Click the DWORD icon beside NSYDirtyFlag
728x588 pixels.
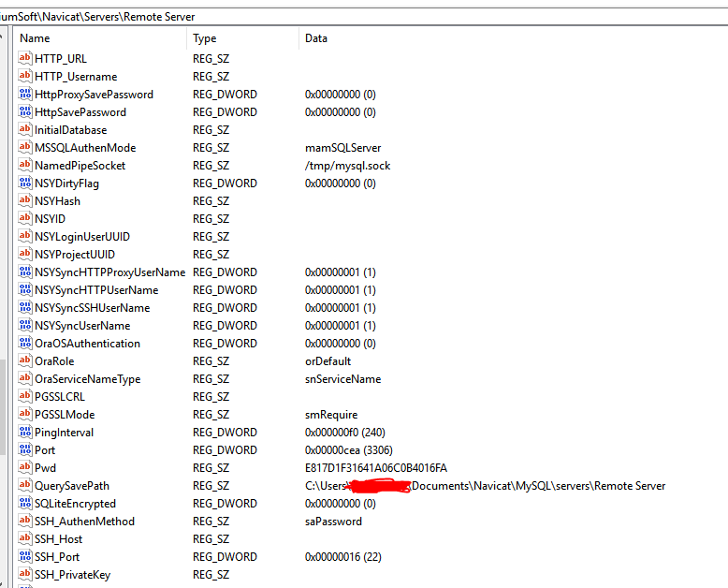click(25, 183)
